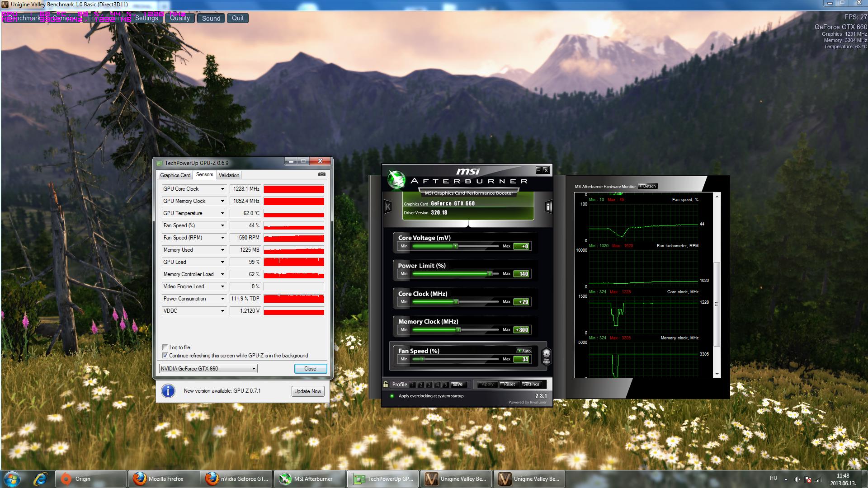Open the Graphics Card tab in GPU-Z

point(175,175)
